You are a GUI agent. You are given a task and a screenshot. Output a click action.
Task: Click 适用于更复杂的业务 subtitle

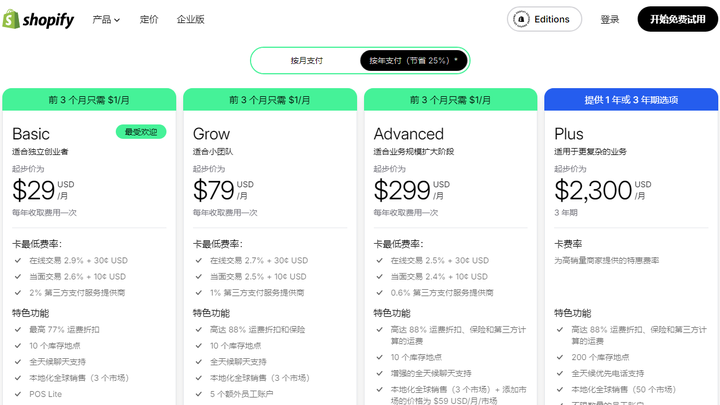coord(591,152)
